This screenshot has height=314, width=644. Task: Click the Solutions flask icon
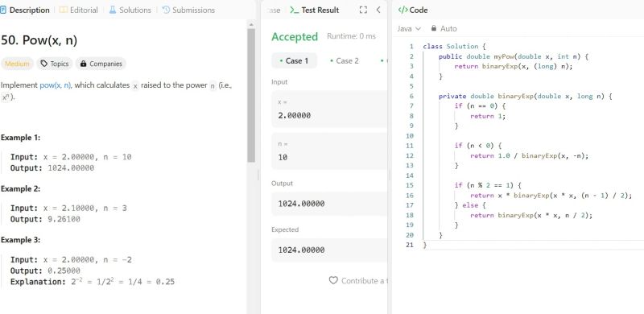(113, 10)
